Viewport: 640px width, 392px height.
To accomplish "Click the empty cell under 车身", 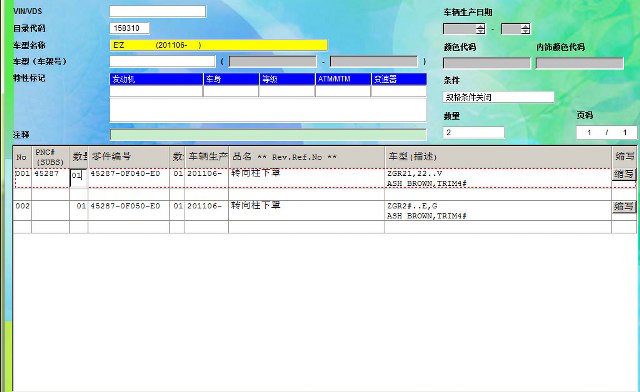I will (x=231, y=91).
